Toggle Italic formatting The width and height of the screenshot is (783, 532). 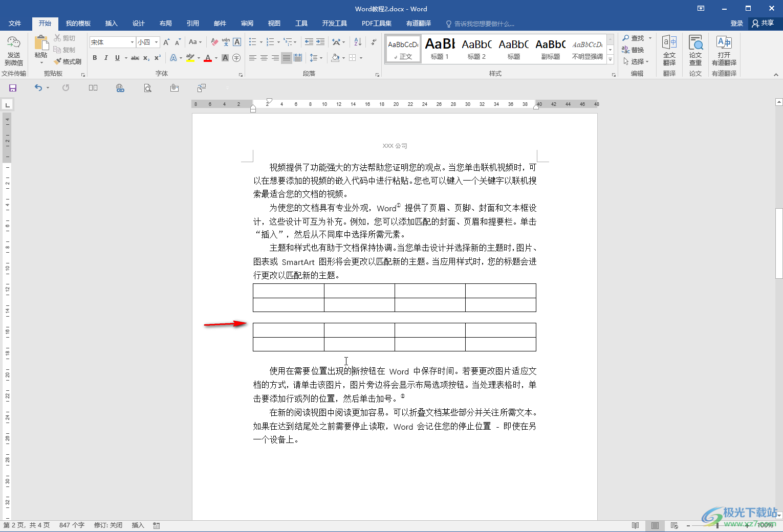click(x=106, y=58)
